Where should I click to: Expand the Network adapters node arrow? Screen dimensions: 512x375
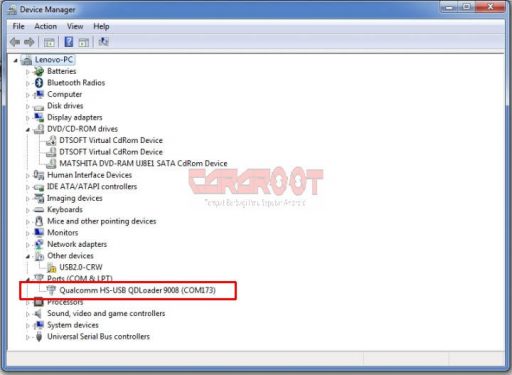coord(28,245)
